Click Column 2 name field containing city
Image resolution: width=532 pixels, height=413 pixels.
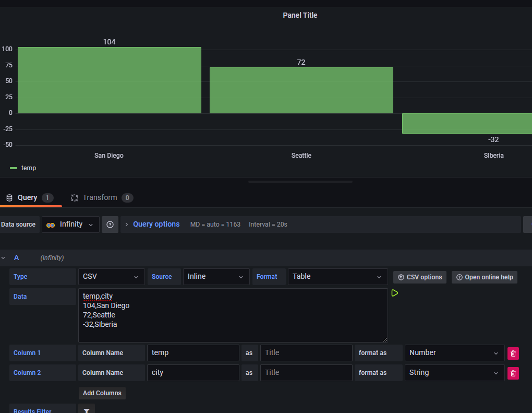(193, 373)
